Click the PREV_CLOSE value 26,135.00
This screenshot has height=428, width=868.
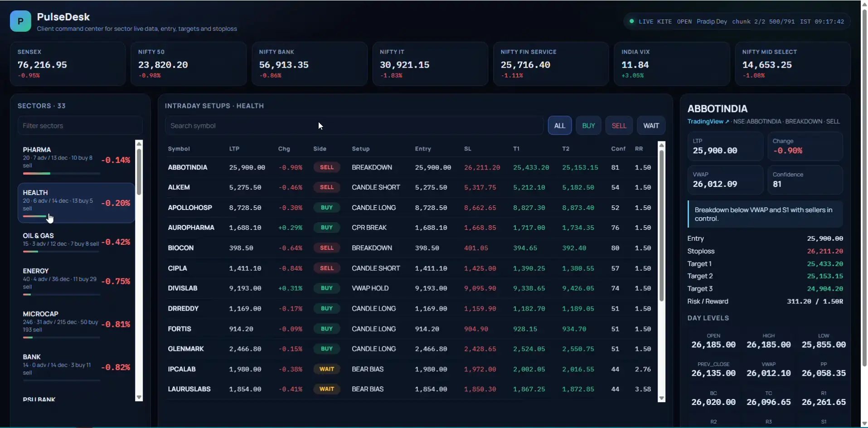click(713, 373)
